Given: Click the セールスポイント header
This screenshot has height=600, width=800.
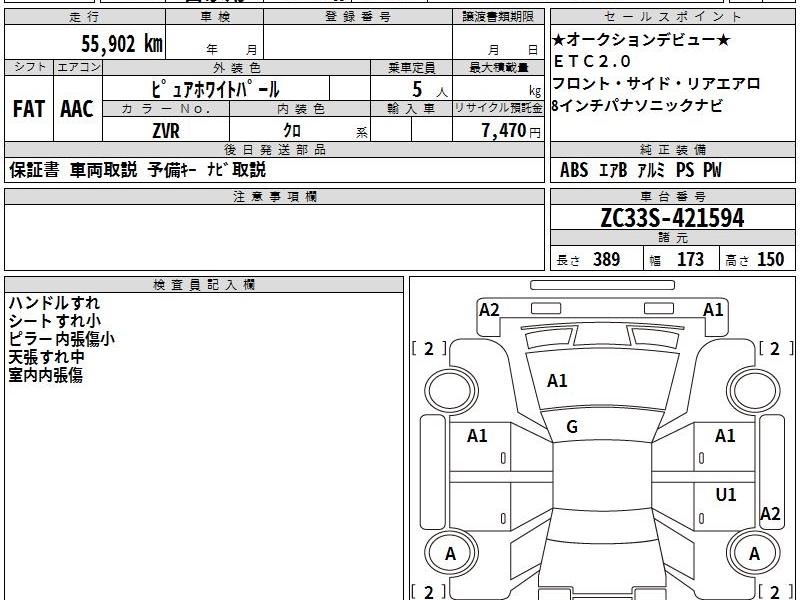Looking at the screenshot, I should click(x=672, y=16).
